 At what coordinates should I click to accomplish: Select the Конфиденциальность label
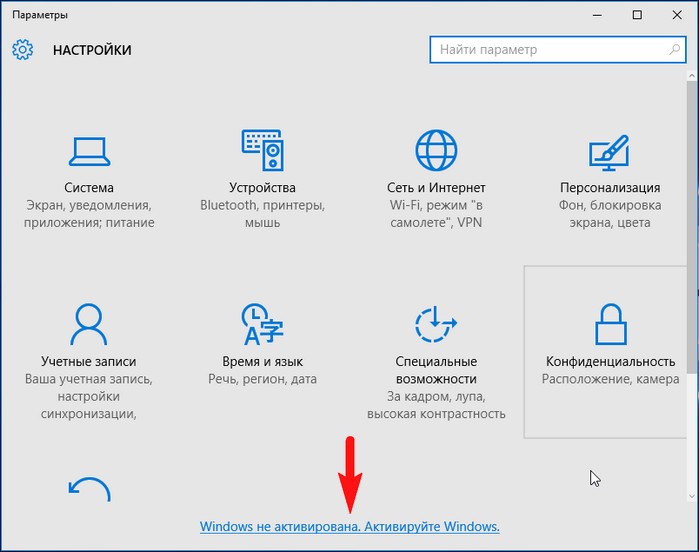click(610, 362)
